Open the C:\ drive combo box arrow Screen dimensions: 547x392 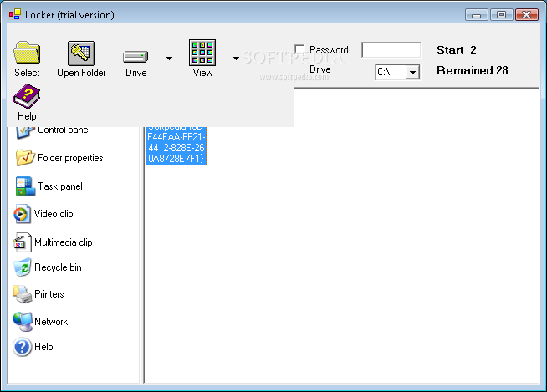pyautogui.click(x=412, y=72)
